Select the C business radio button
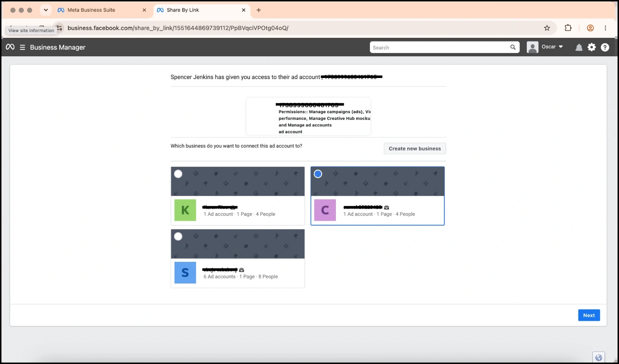 318,174
